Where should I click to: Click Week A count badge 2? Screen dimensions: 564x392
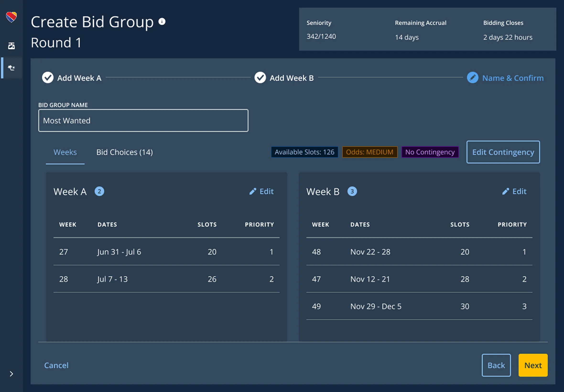click(99, 191)
